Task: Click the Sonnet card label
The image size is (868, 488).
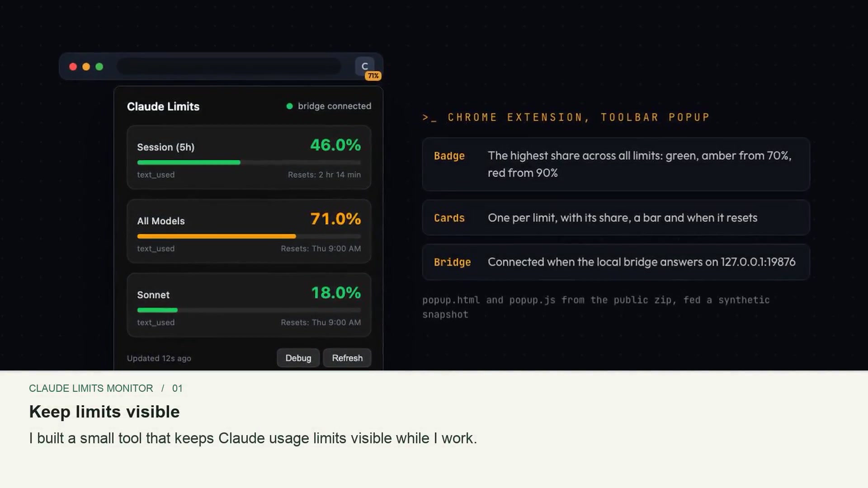Action: tap(153, 295)
